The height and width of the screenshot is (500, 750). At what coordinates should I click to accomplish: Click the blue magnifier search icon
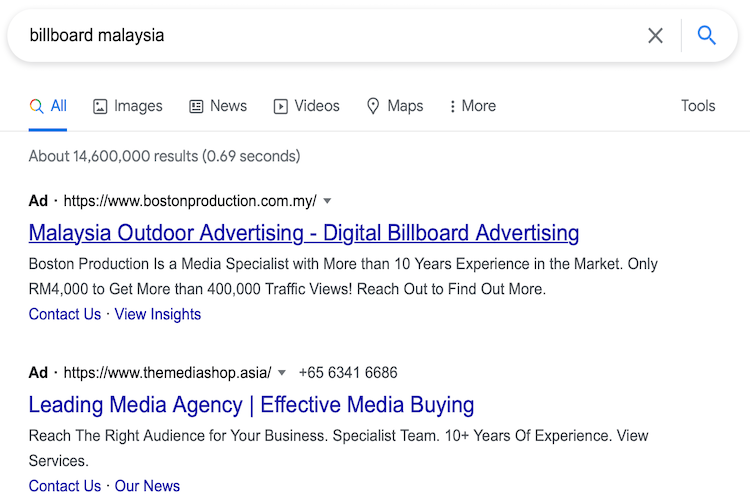click(706, 35)
